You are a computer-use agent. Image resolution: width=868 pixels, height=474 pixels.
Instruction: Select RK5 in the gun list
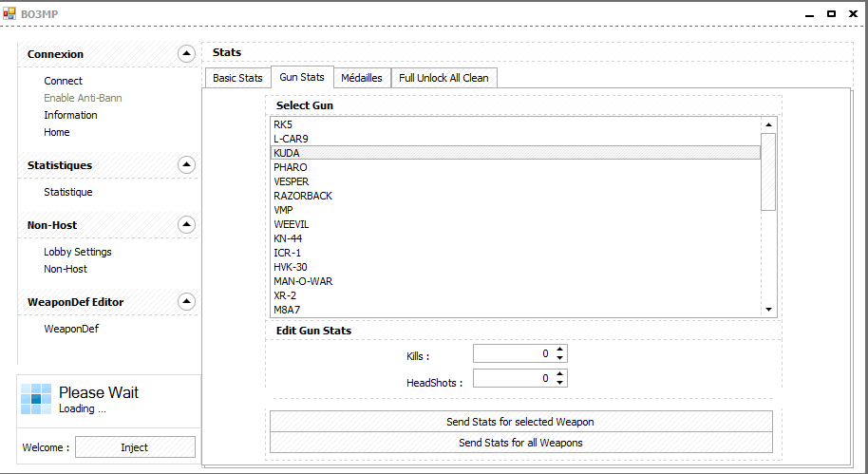pos(516,124)
